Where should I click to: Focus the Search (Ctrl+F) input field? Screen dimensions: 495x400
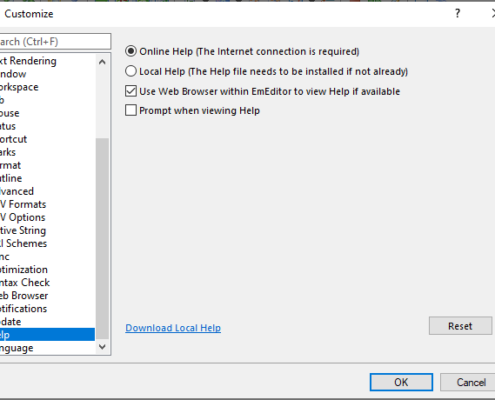(x=55, y=42)
